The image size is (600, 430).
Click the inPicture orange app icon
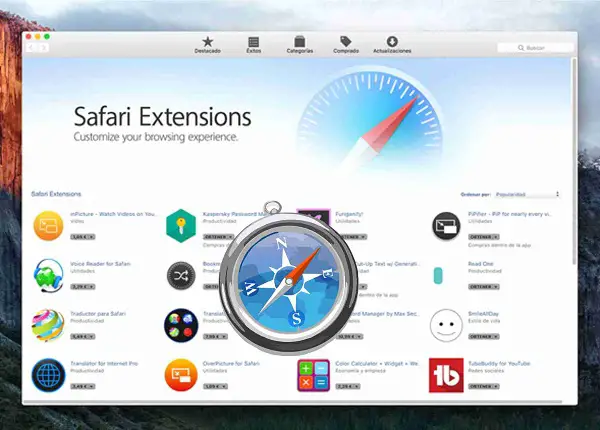(48, 226)
